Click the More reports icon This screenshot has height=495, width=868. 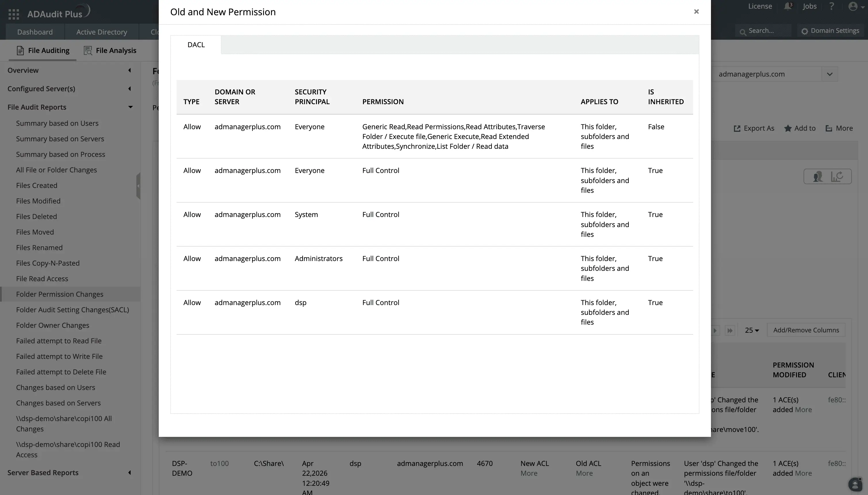[x=829, y=129]
